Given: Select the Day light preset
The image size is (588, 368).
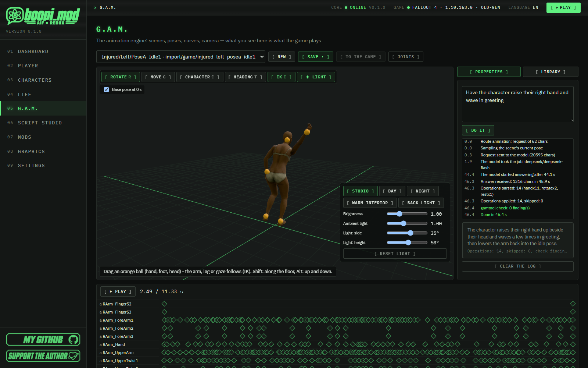Looking at the screenshot, I should [x=392, y=191].
